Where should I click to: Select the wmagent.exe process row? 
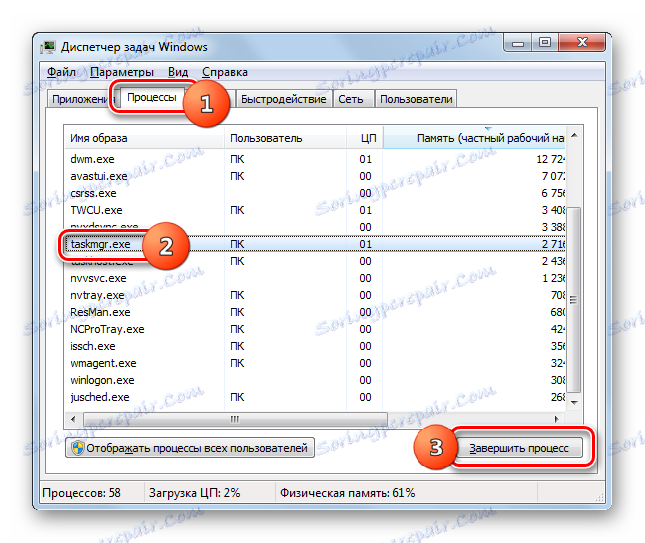315,363
